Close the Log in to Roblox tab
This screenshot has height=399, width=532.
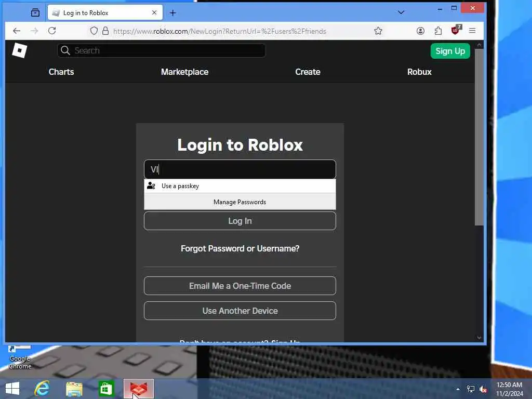tap(154, 12)
